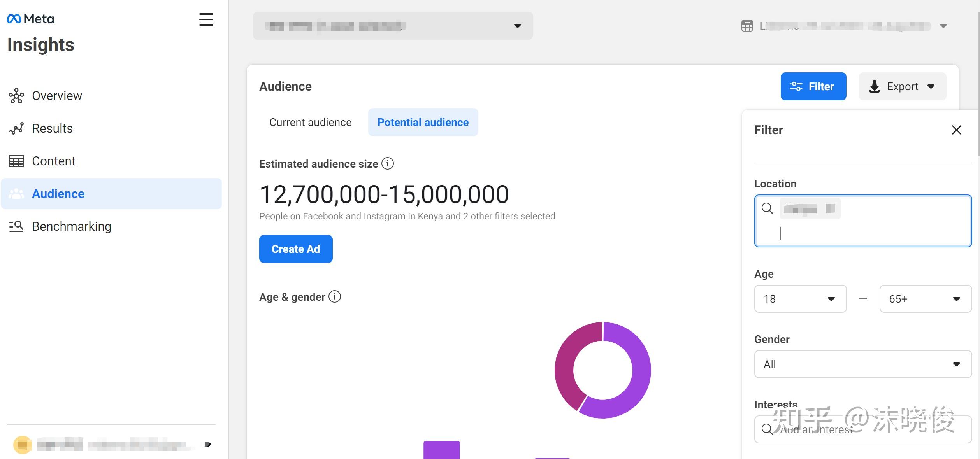Expand the Gender All dropdown
The height and width of the screenshot is (459, 980).
(x=862, y=364)
